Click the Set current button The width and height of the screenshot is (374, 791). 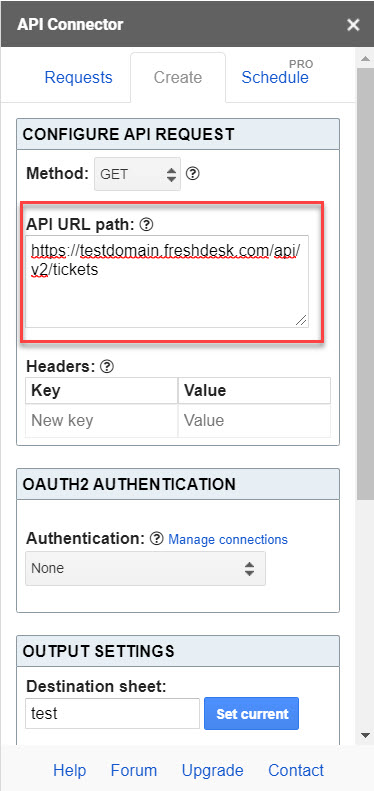coord(251,714)
